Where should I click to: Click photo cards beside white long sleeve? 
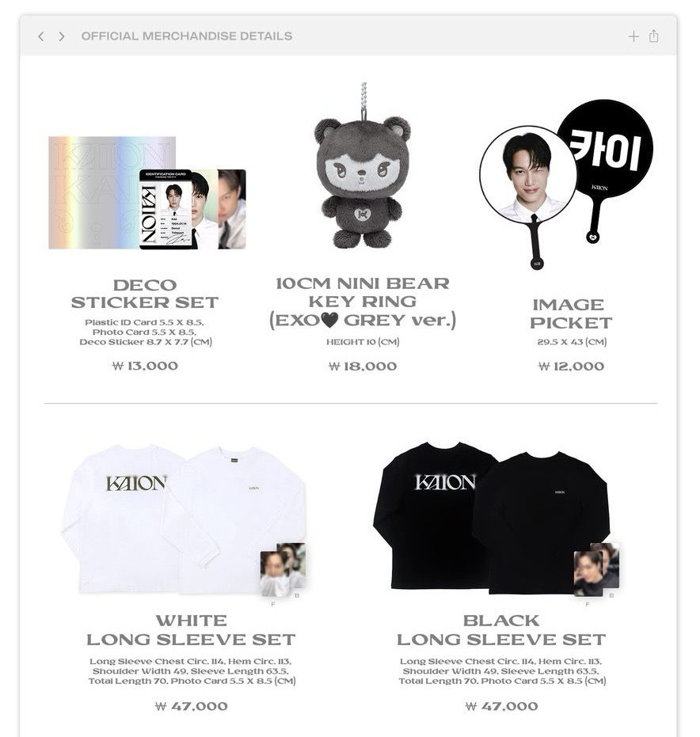click(283, 570)
